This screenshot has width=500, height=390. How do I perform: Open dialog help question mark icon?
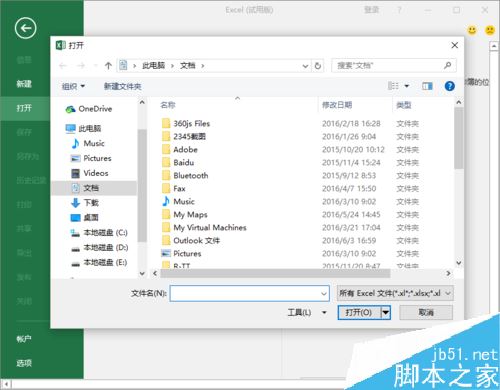(450, 86)
